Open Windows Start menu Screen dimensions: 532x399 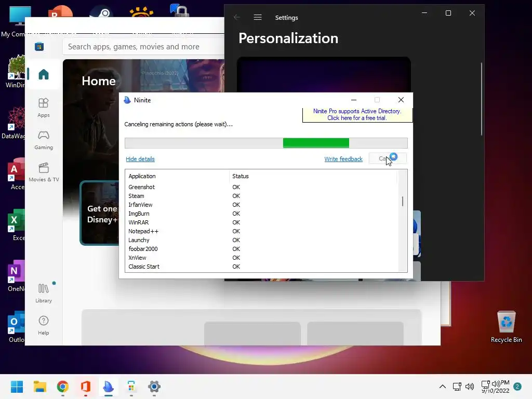point(17,387)
